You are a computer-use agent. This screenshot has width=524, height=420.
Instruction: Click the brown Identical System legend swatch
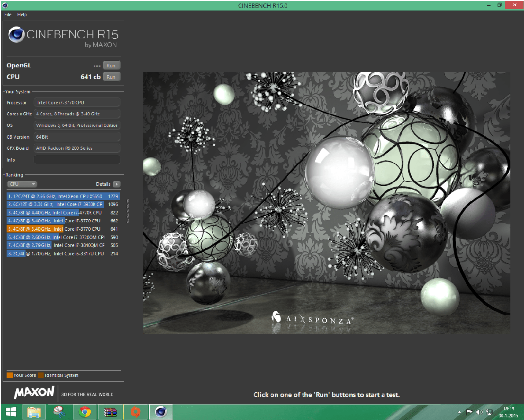pos(41,375)
